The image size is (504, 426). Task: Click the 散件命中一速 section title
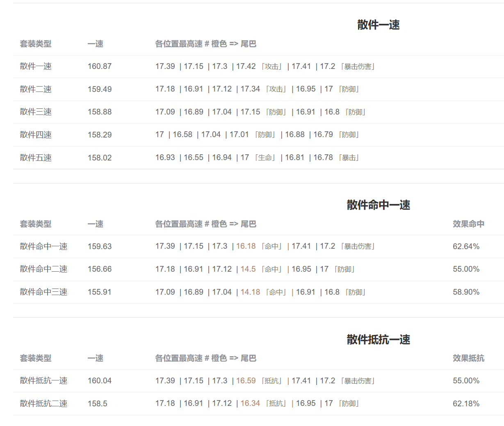click(x=378, y=205)
